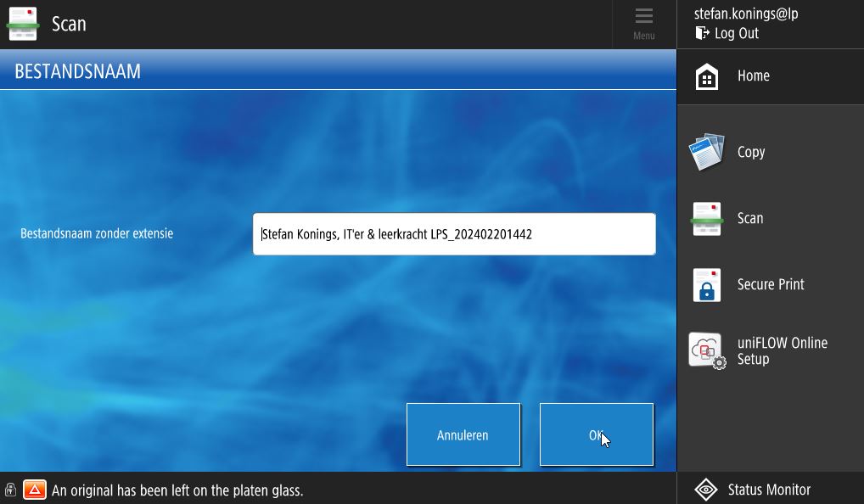The width and height of the screenshot is (864, 504).
Task: Go to Home via the house icon
Action: (x=706, y=76)
